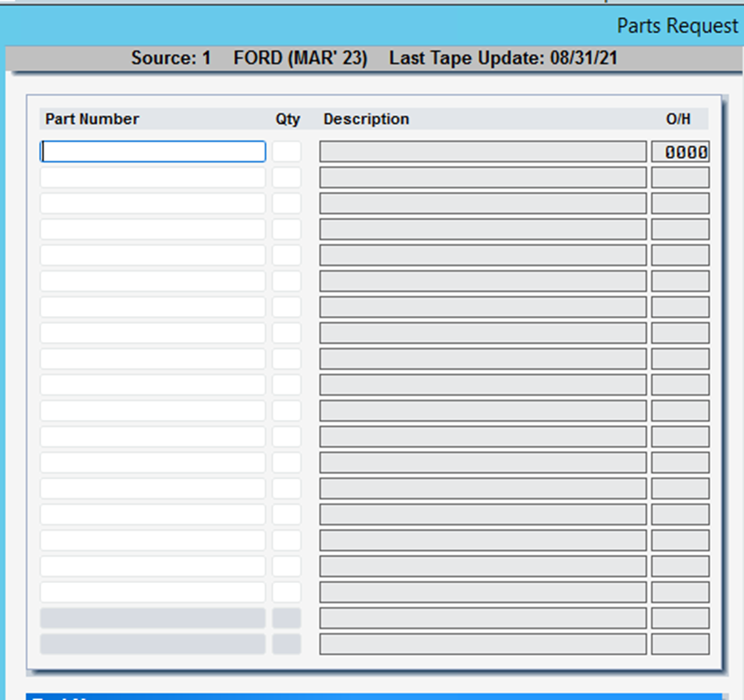
Task: Click the last white Part Number field
Action: coord(153,592)
